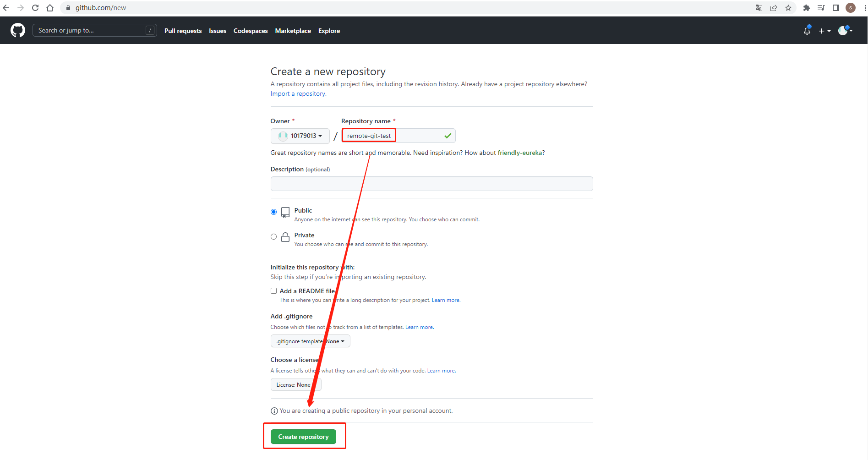Open the Chrome three-dot menu

click(865, 8)
